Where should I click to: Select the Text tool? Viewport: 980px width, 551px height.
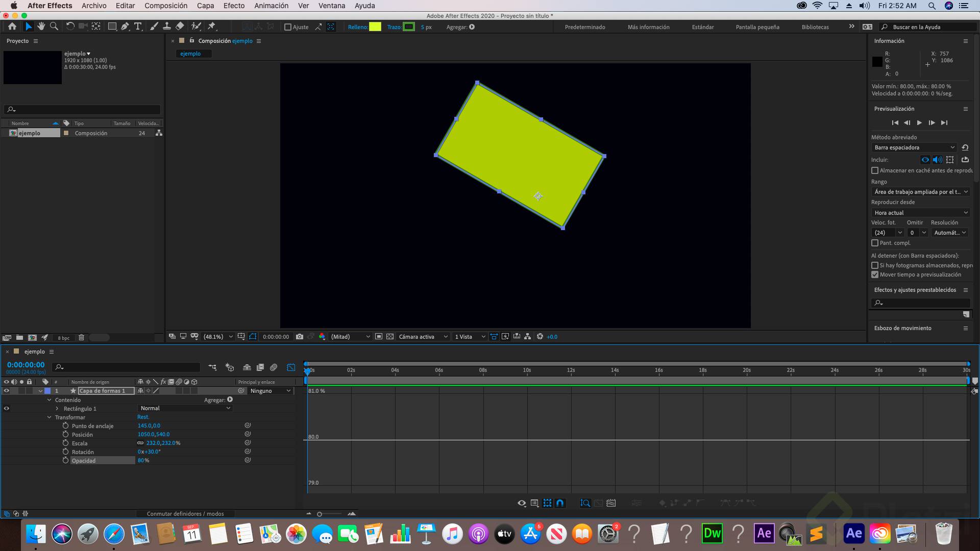pos(138,27)
